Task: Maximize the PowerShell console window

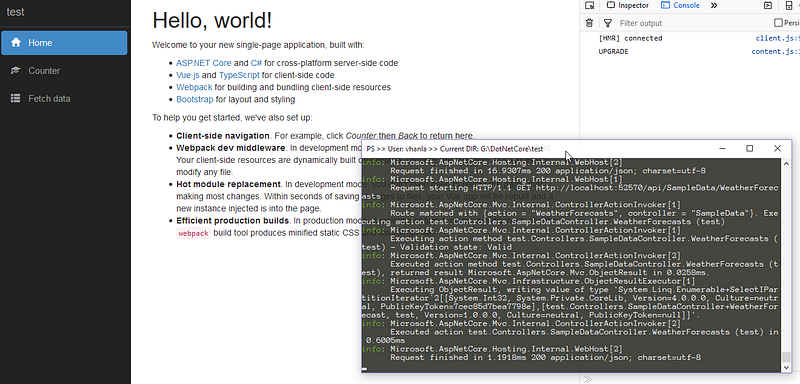Action: tap(749, 148)
